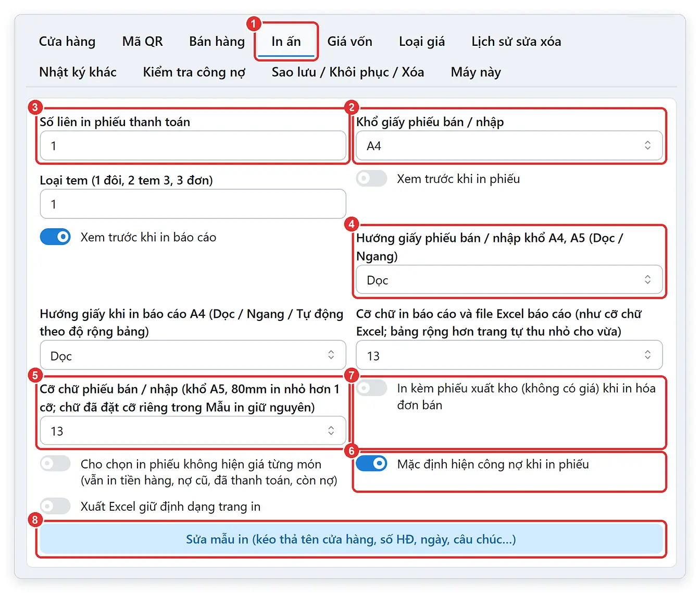Click the Số liên in phiếu thanh toán field
Viewport: 700px width, 593px height.
tap(193, 145)
